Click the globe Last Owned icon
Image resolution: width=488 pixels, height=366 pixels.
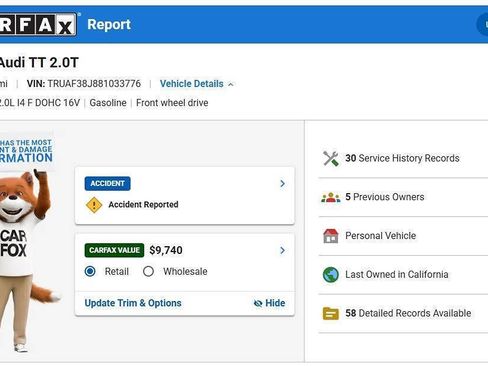[331, 275]
